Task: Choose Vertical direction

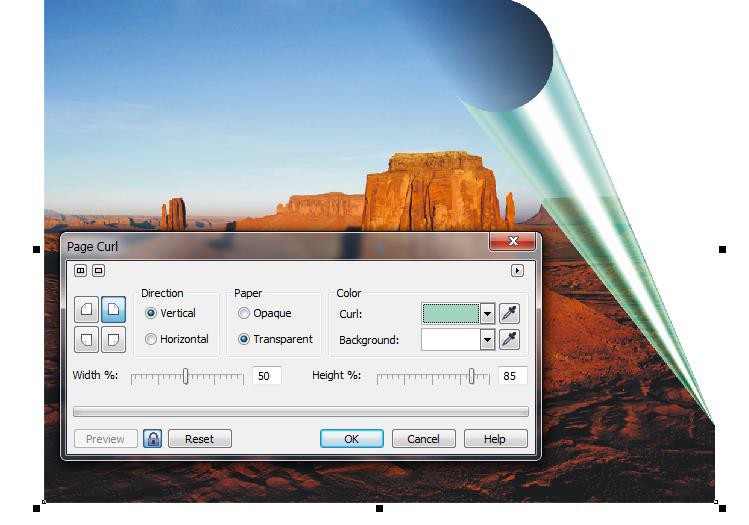Action: 171,313
